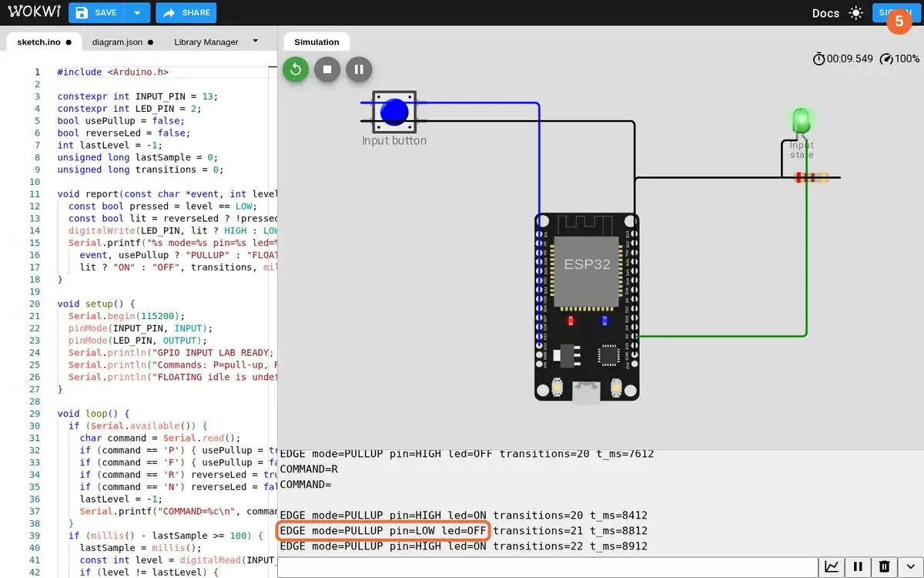Click code line 'lastSample = millis();'

tap(140, 548)
